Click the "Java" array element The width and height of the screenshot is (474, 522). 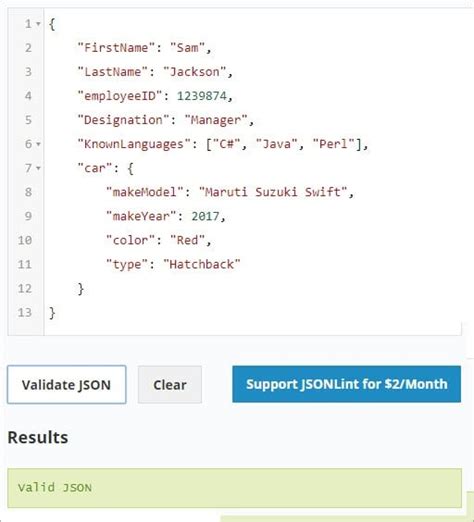[276, 144]
